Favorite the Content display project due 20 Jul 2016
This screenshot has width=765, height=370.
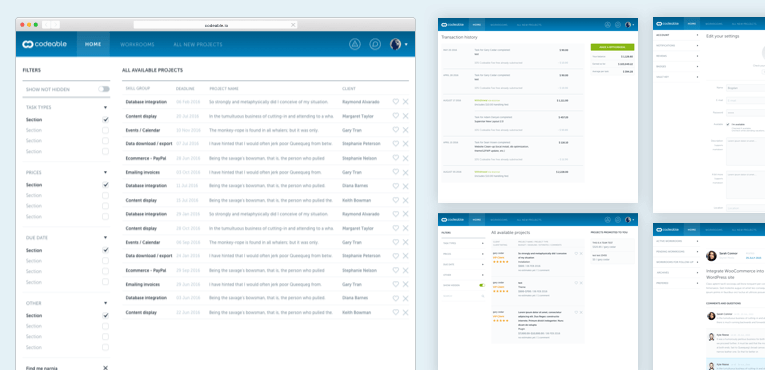(x=396, y=116)
